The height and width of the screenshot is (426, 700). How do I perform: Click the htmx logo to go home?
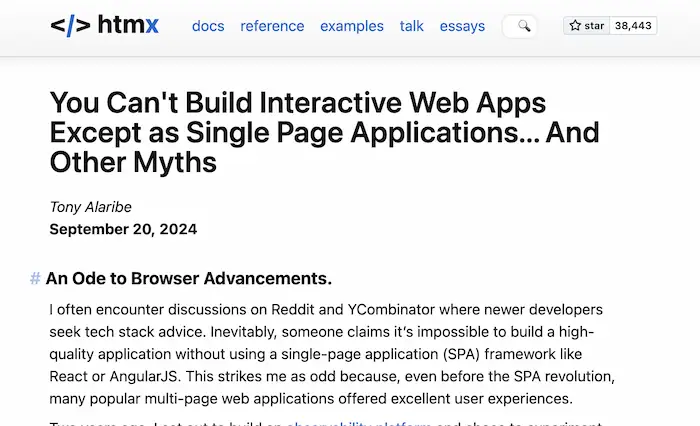pyautogui.click(x=104, y=26)
